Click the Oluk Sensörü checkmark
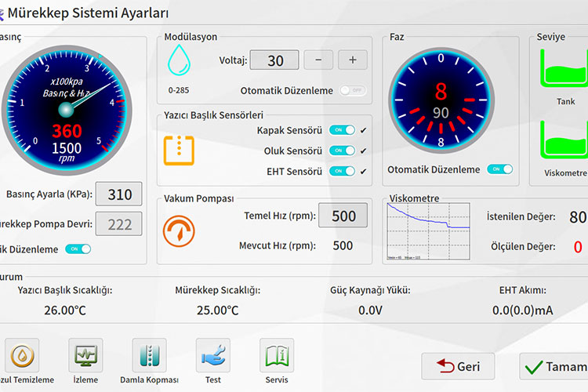588x392 pixels. 363,151
